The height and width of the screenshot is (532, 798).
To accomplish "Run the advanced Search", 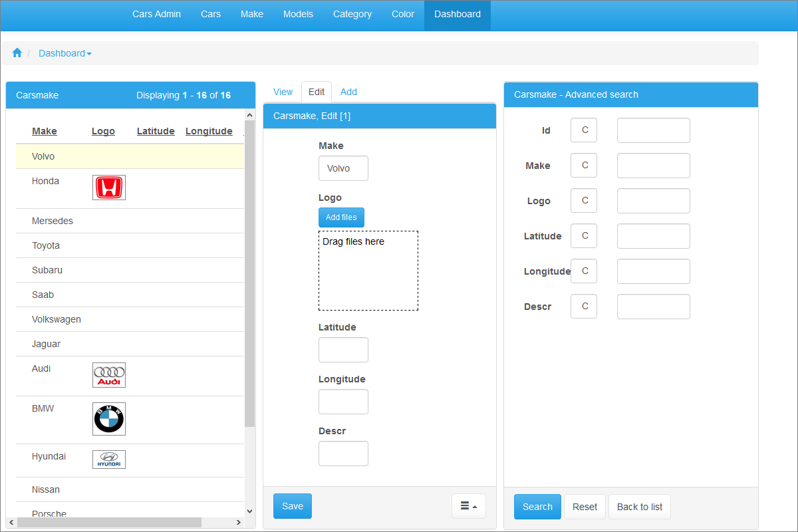I will coord(537,506).
